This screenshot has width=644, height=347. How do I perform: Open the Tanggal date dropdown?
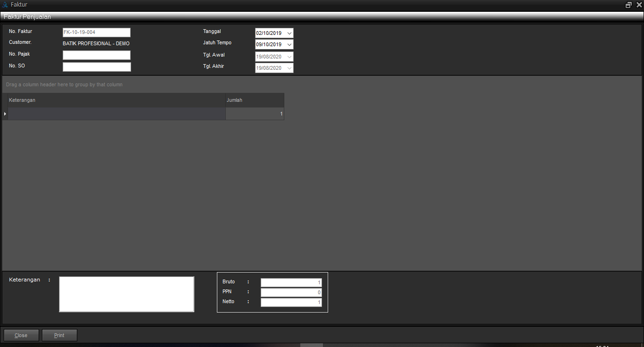(x=289, y=33)
